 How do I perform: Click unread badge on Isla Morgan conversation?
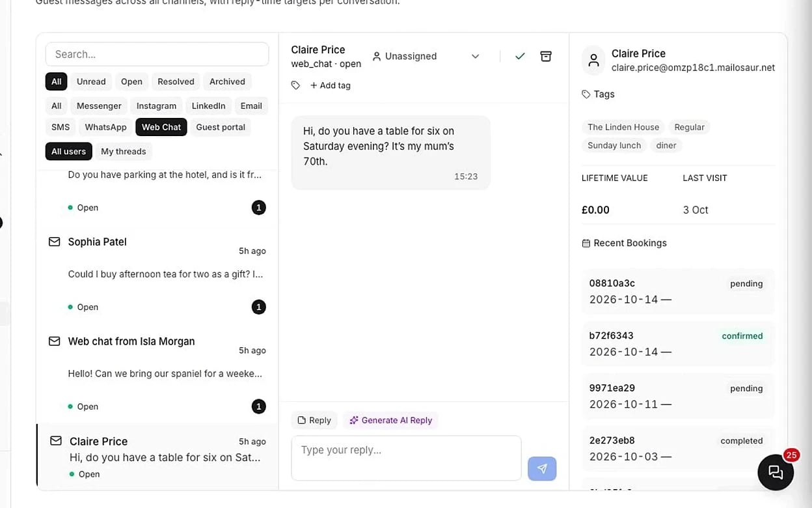click(x=259, y=406)
